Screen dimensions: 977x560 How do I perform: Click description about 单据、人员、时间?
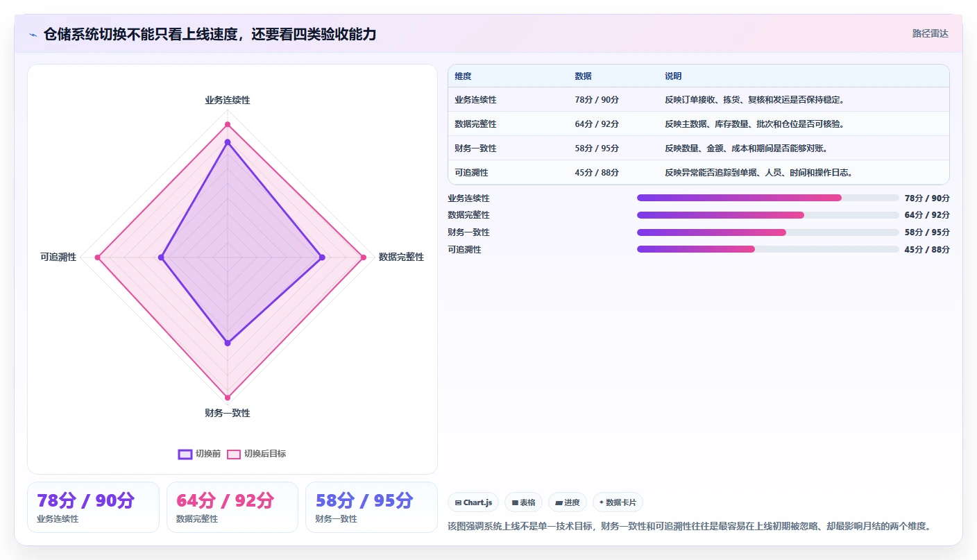coord(758,173)
